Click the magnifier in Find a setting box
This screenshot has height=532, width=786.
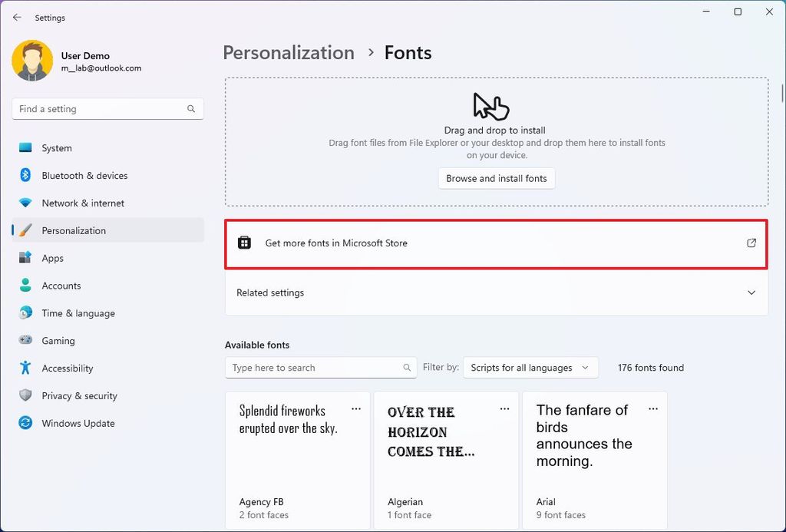click(x=190, y=109)
